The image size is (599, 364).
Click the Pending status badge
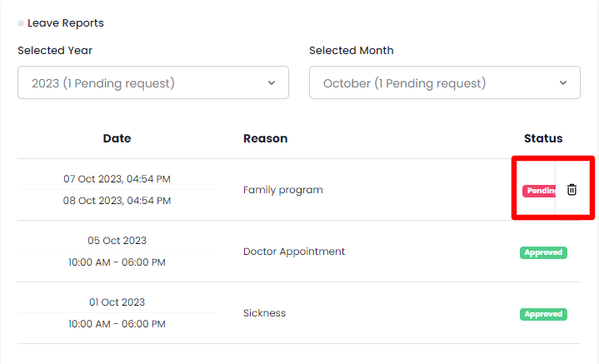tap(539, 191)
